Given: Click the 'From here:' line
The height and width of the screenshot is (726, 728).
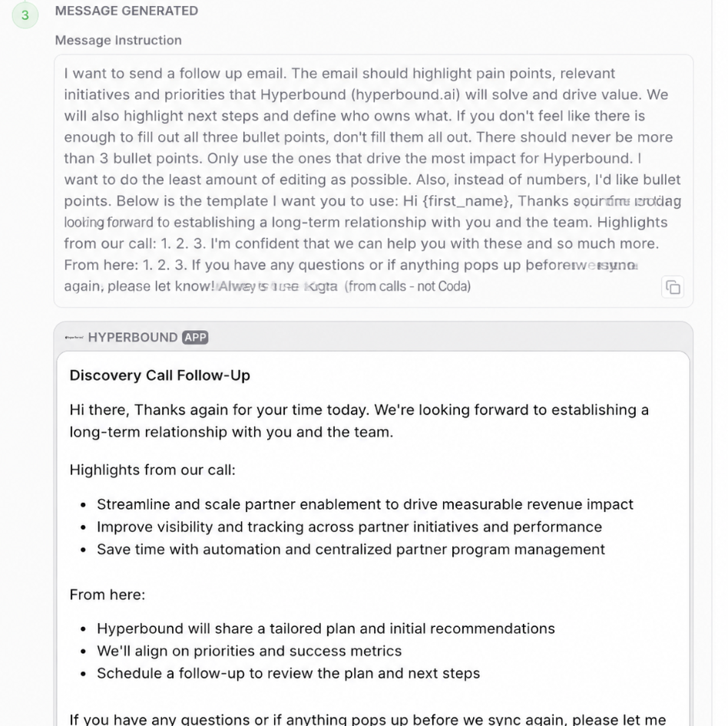Looking at the screenshot, I should [x=108, y=595].
